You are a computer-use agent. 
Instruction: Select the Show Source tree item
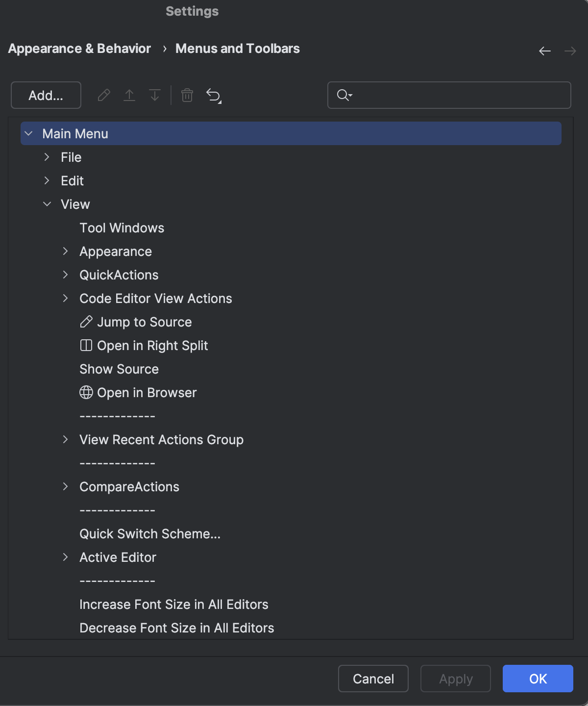pyautogui.click(x=119, y=369)
